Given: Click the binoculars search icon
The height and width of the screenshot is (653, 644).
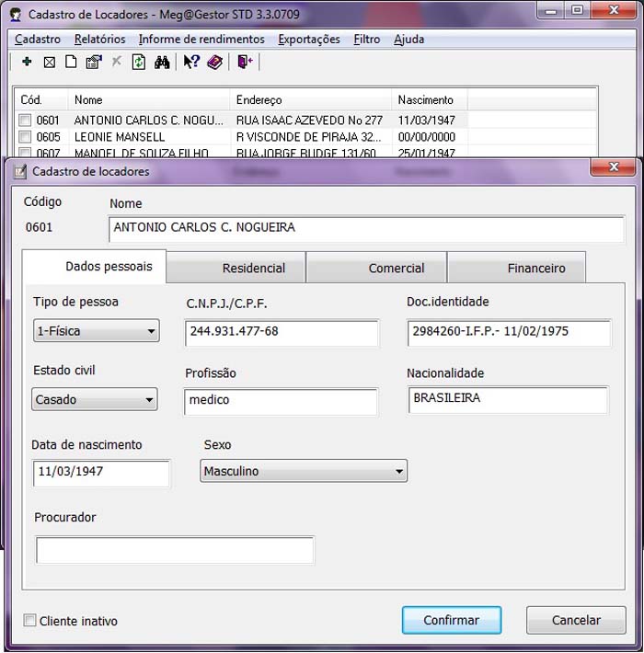Looking at the screenshot, I should 162,62.
